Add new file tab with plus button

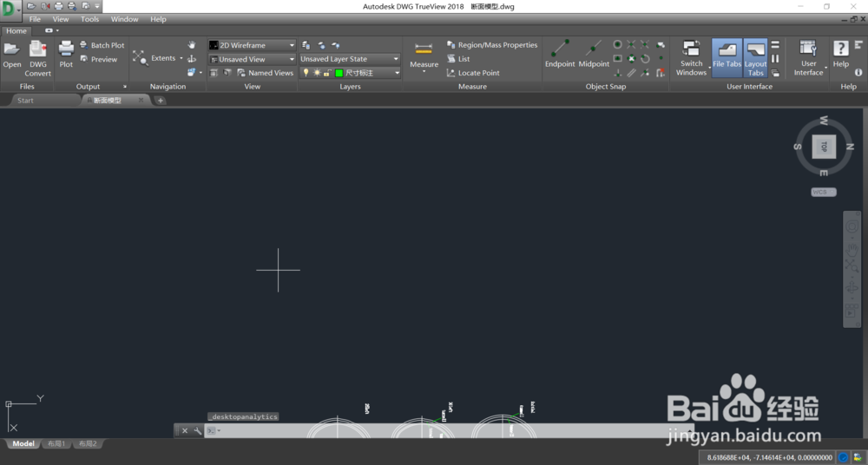pyautogui.click(x=160, y=100)
